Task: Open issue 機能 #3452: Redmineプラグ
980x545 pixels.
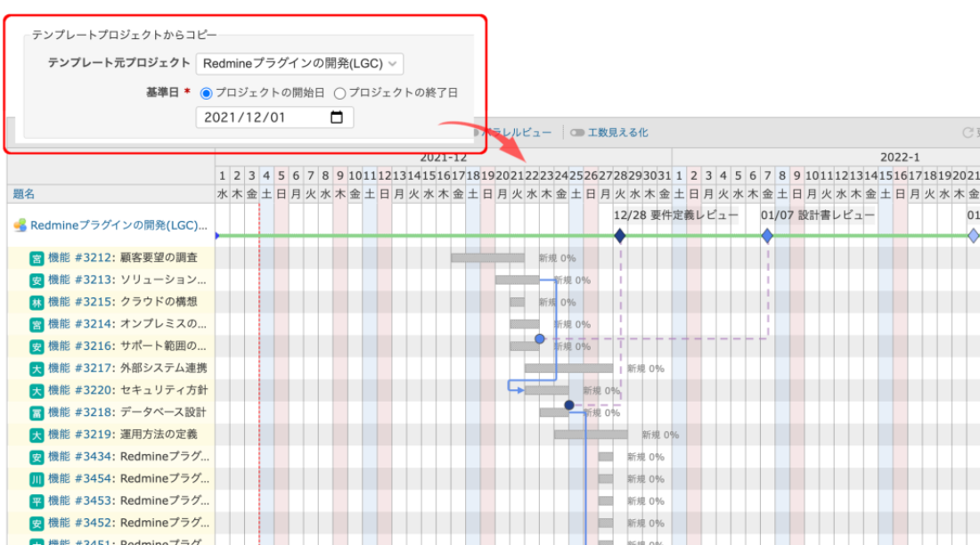Action: pos(129,523)
